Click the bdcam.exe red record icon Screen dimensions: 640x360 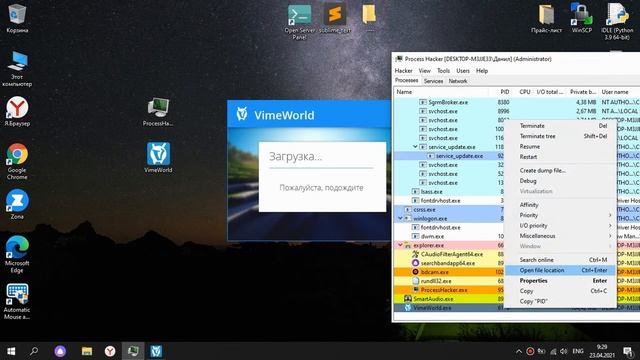[416, 272]
